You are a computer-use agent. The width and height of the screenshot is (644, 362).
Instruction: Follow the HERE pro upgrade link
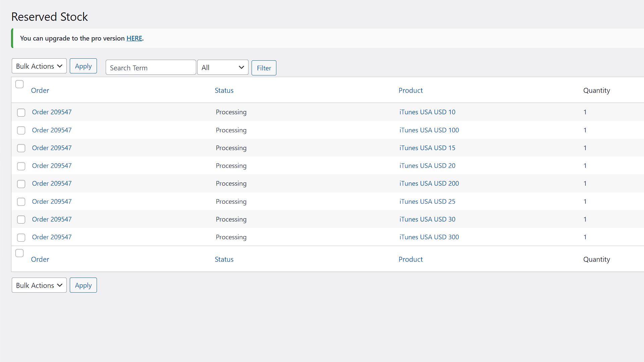tap(134, 38)
